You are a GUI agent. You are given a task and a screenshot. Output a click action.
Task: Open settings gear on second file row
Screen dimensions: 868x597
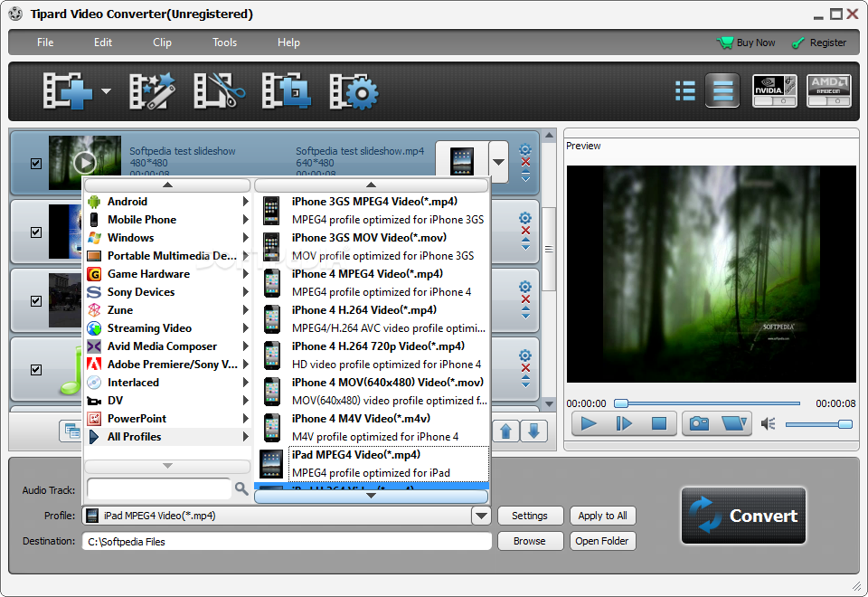[525, 218]
